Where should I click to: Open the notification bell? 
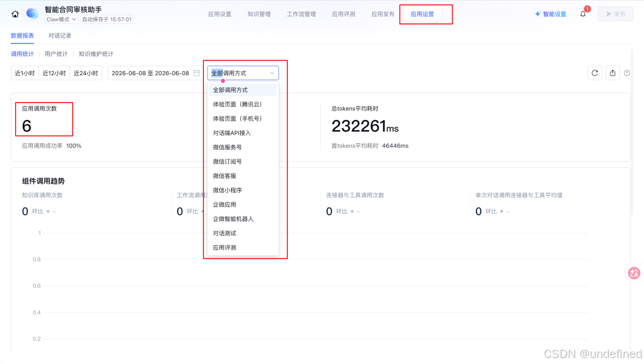pos(583,14)
